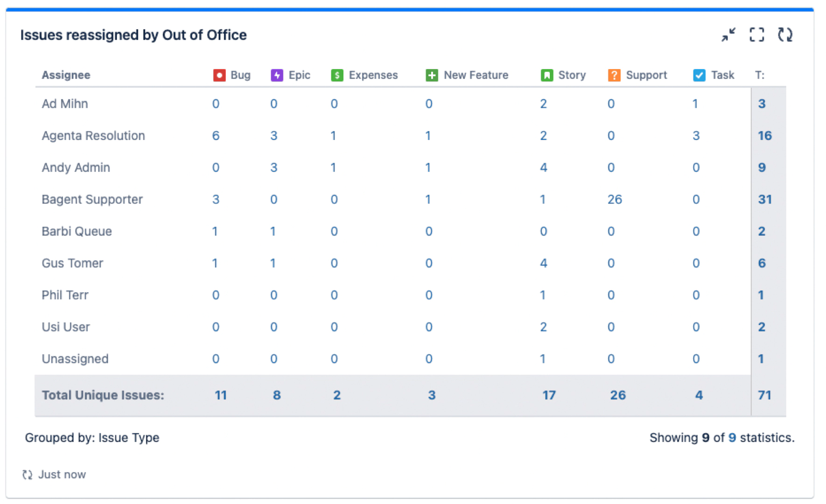Screen dimensions: 826x504
Task: Click the green Expenses issue type icon
Action: coord(337,75)
